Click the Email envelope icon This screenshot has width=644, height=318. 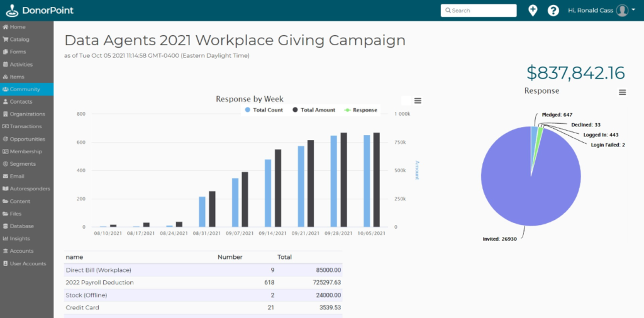point(5,176)
